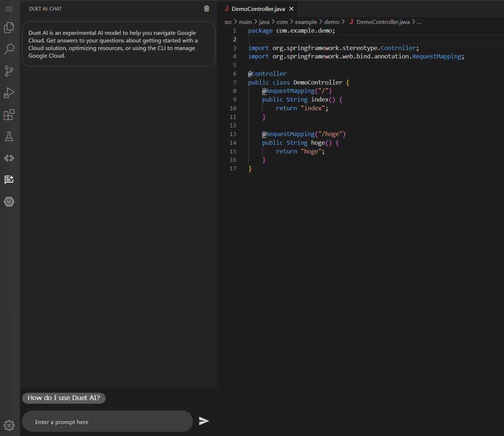Viewport: 504px width, 436px height.
Task: Open the Source Control view
Action: [x=9, y=71]
